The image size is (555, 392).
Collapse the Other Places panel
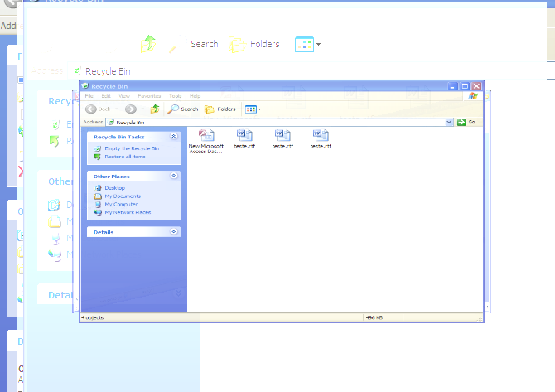point(173,176)
